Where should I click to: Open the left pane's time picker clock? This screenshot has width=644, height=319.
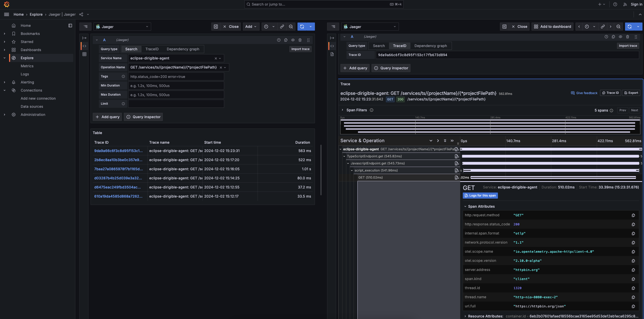(266, 27)
